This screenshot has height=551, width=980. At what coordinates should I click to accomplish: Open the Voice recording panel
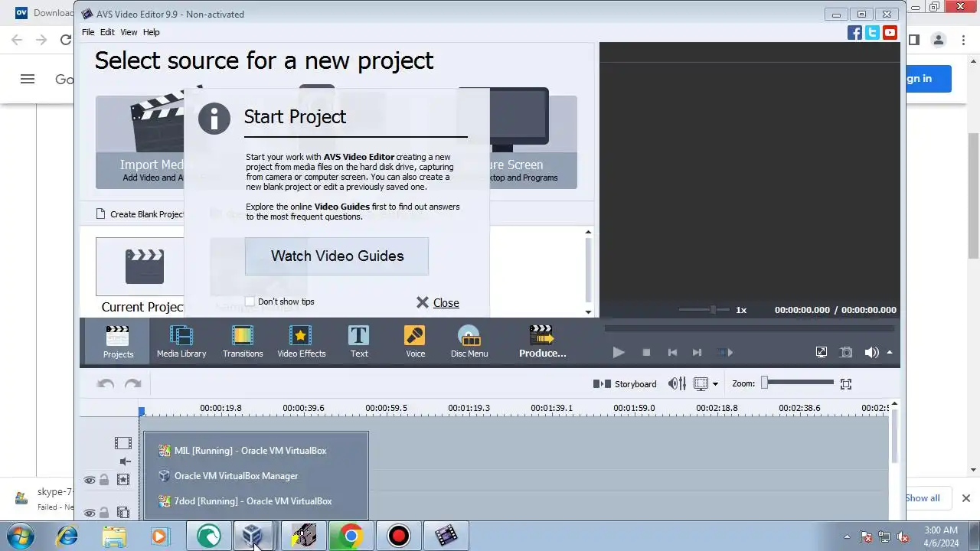(x=415, y=341)
